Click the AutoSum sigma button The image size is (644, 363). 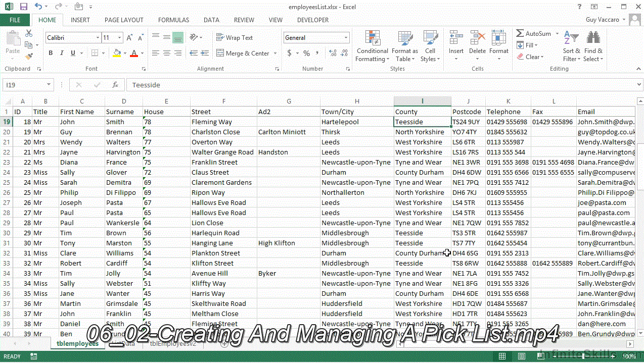click(520, 33)
